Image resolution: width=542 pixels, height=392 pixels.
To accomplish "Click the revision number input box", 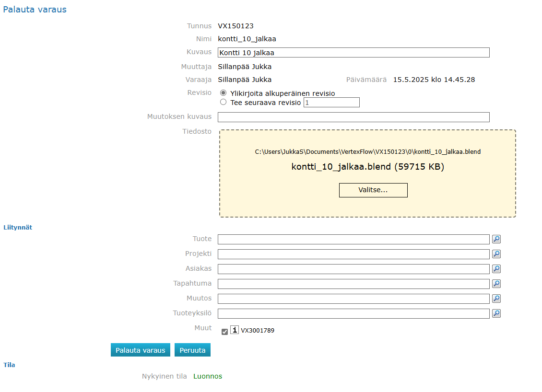I will click(331, 103).
